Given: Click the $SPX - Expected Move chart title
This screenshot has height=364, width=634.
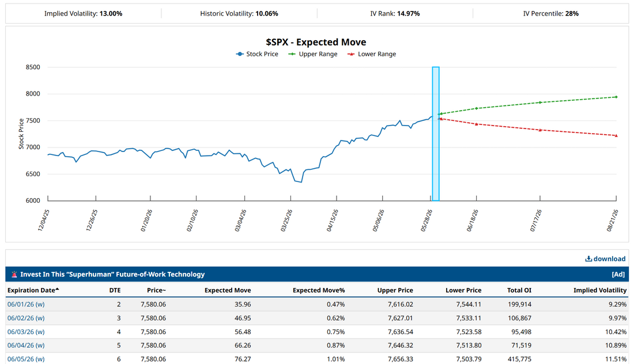Looking at the screenshot, I should point(316,42).
